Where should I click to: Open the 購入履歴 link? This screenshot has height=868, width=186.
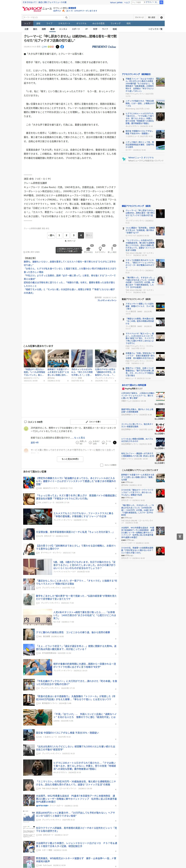point(152,18)
